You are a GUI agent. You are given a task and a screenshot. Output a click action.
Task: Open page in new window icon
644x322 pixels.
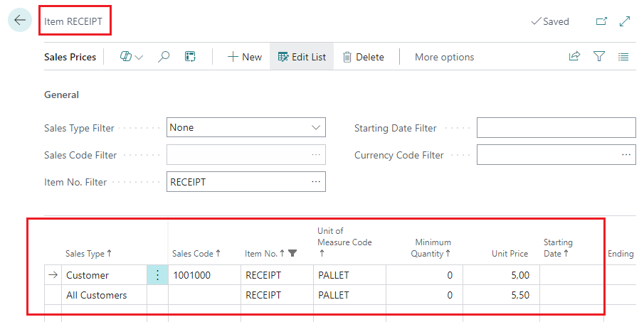pyautogui.click(x=601, y=21)
